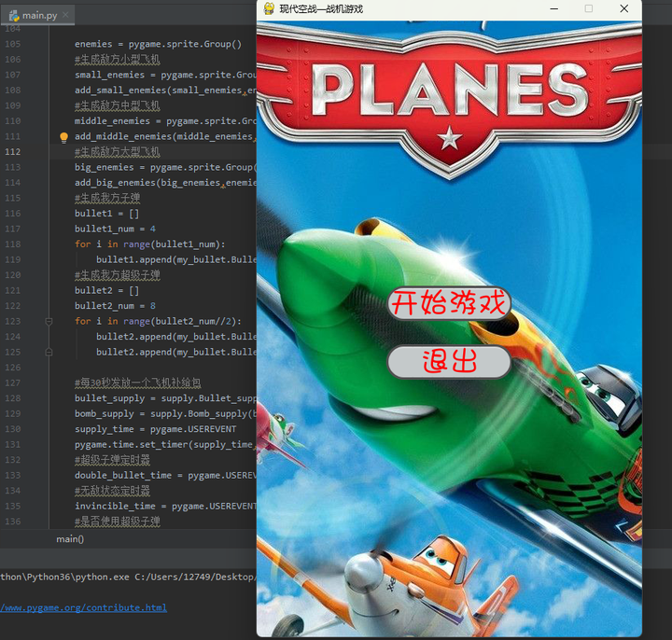Click the 'bullet2 = []' code line
The width and height of the screenshot is (672, 640).
tap(106, 290)
